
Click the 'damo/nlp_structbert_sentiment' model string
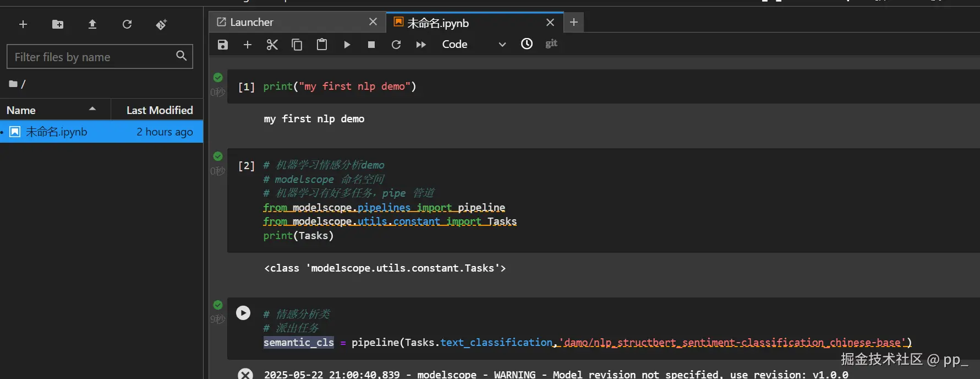732,342
